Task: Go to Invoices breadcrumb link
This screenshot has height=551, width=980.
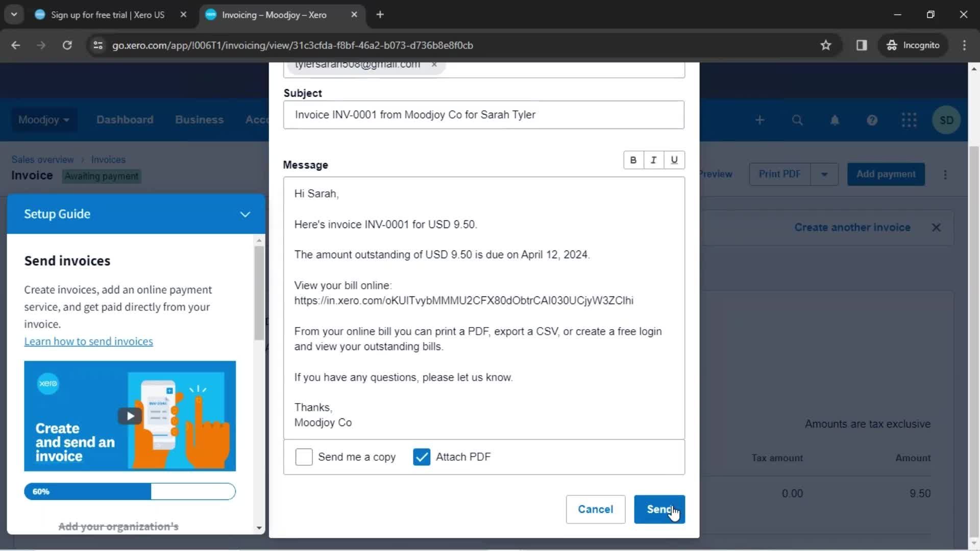Action: [108, 160]
